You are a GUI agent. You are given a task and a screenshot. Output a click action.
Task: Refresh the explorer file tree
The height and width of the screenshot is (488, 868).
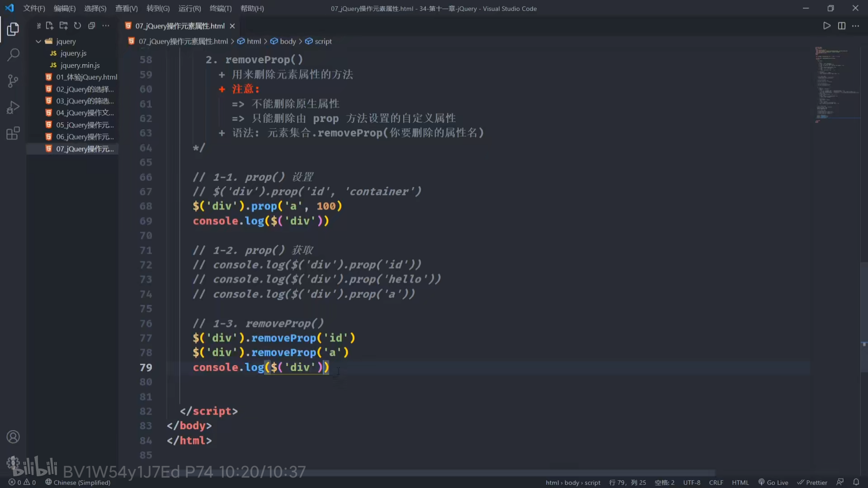[x=77, y=26]
